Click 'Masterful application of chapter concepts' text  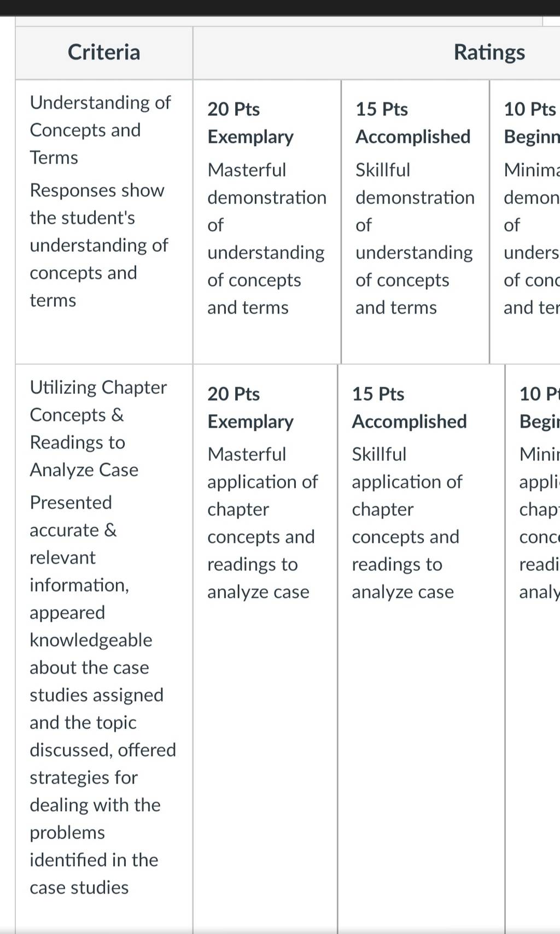click(x=262, y=523)
